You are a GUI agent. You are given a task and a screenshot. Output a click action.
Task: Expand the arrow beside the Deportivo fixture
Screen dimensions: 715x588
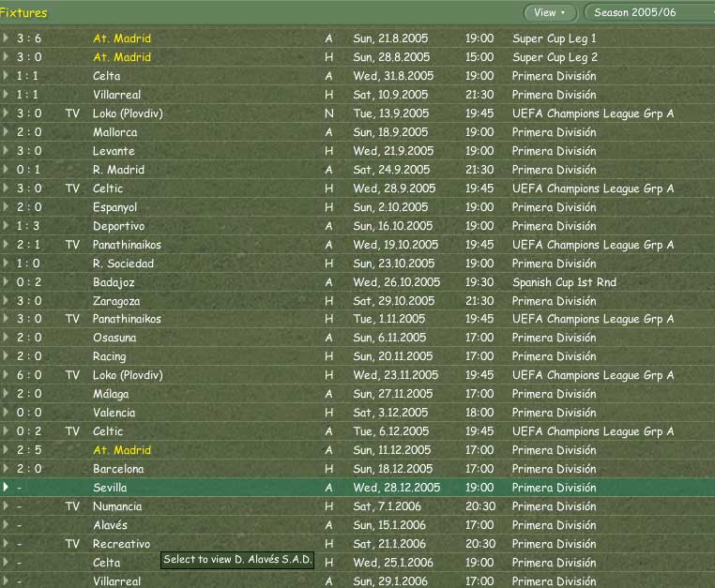(6, 225)
